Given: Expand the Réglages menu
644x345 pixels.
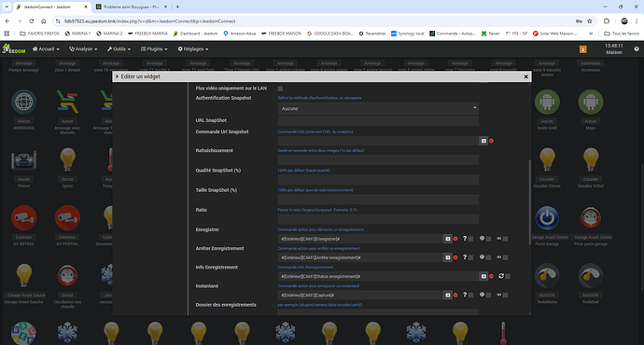Looking at the screenshot, I should point(193,48).
